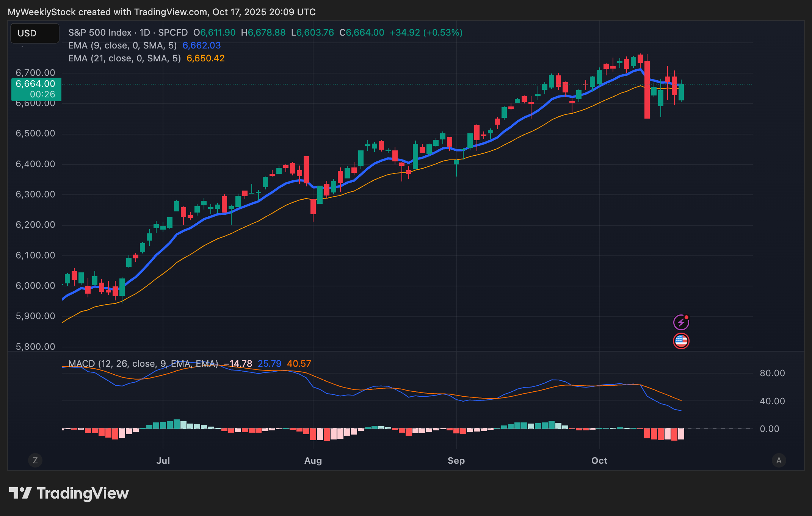The height and width of the screenshot is (516, 812).
Task: Select the MACD indicator legend label
Action: tap(143, 364)
